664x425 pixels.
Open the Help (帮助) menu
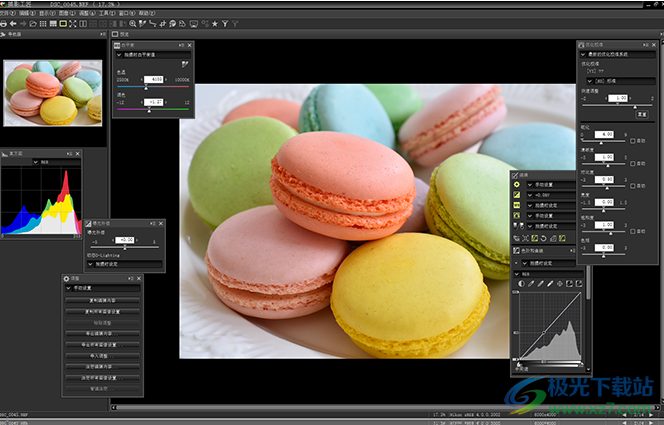[x=147, y=13]
